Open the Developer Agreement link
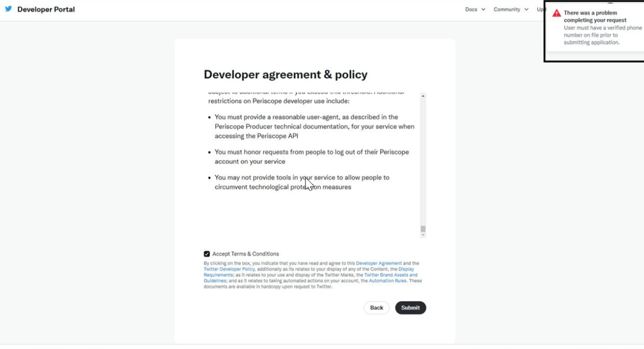This screenshot has width=644, height=349. click(x=379, y=264)
